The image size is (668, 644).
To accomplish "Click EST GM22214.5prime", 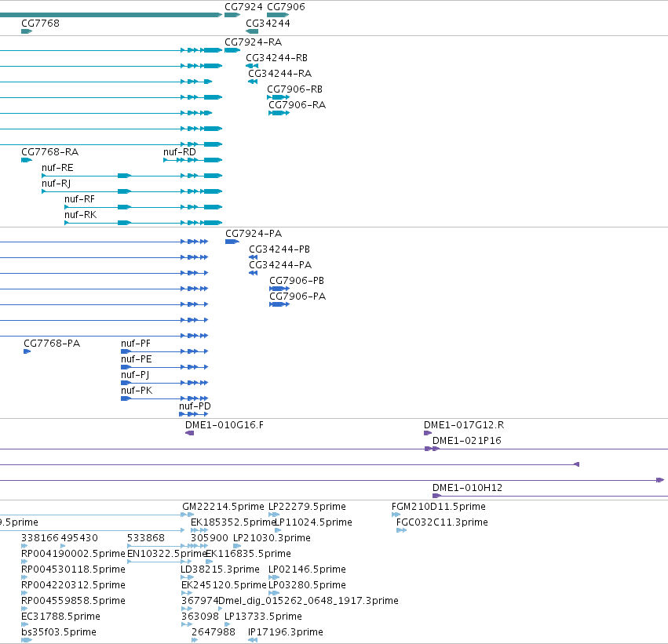I will pyautogui.click(x=223, y=507).
